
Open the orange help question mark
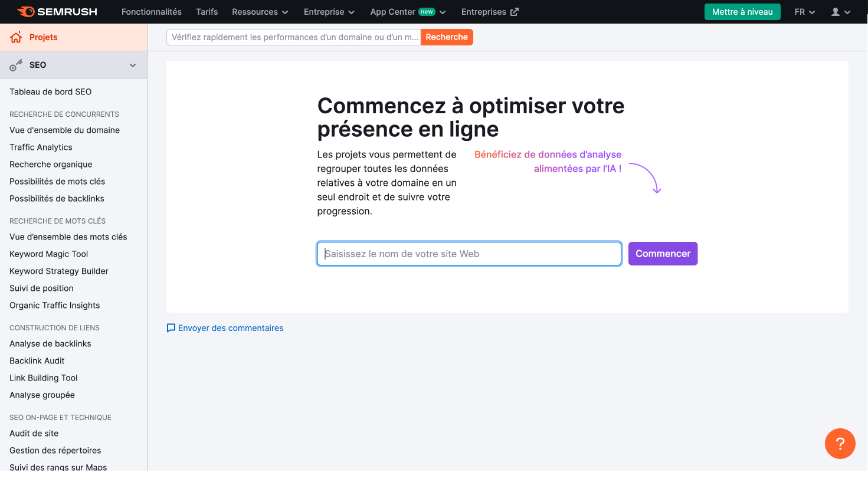click(x=840, y=444)
